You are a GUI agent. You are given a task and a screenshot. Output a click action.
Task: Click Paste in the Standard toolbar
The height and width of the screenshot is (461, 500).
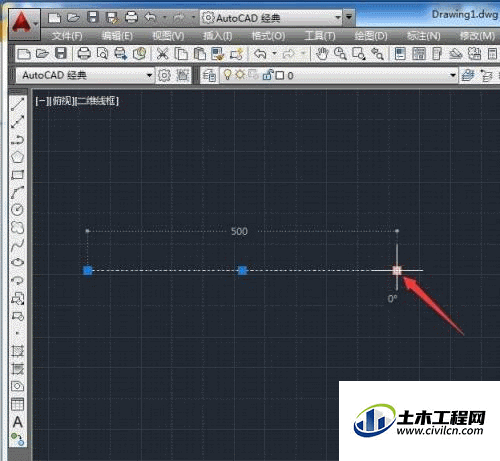click(x=199, y=54)
